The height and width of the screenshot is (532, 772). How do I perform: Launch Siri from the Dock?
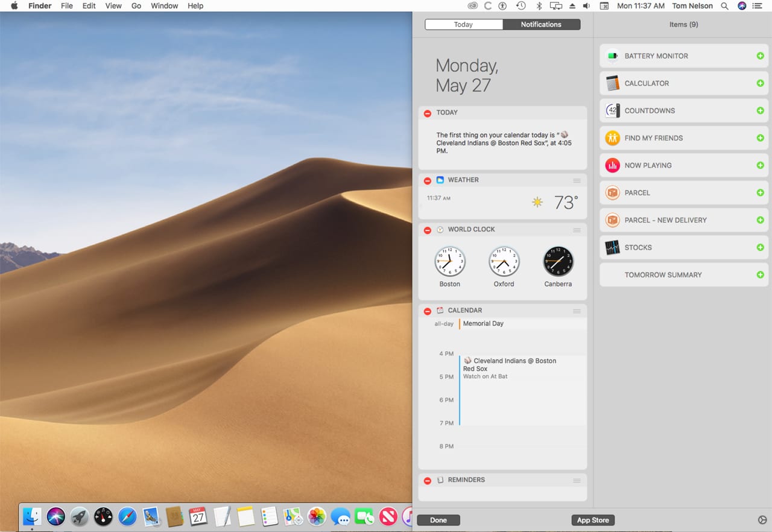click(56, 516)
